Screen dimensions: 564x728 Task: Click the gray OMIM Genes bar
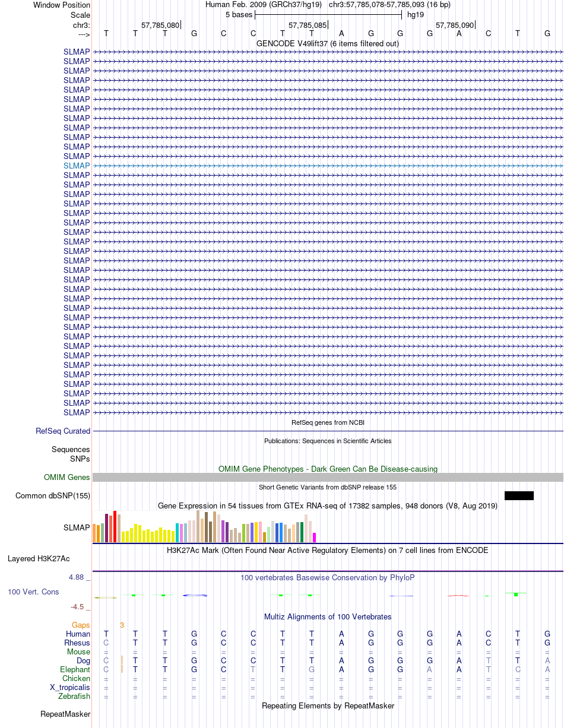[x=328, y=477]
